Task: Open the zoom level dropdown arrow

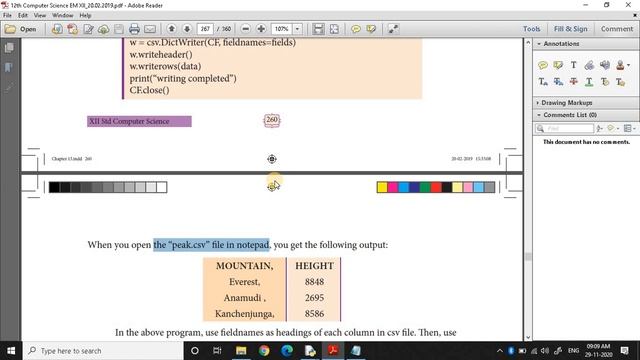Action: (x=297, y=29)
